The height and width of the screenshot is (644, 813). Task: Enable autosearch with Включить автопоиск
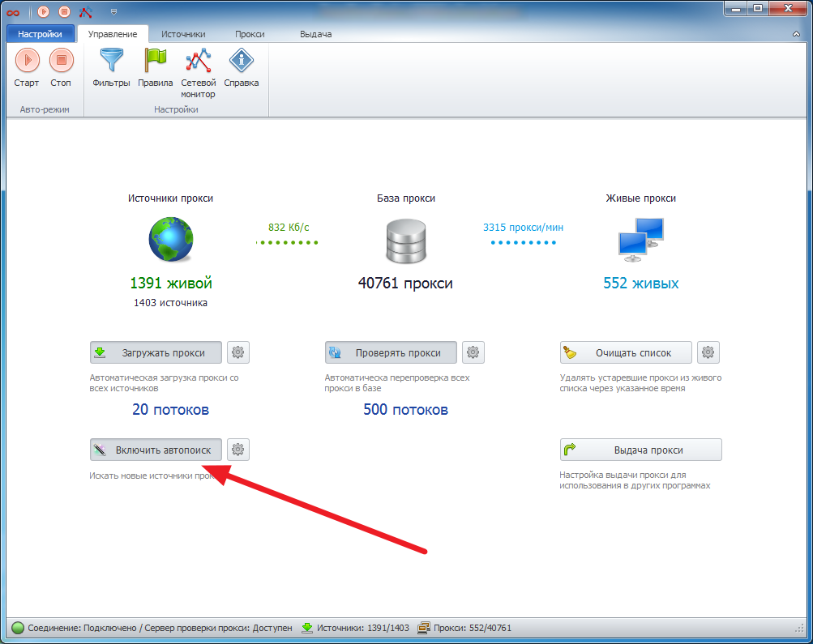point(156,450)
